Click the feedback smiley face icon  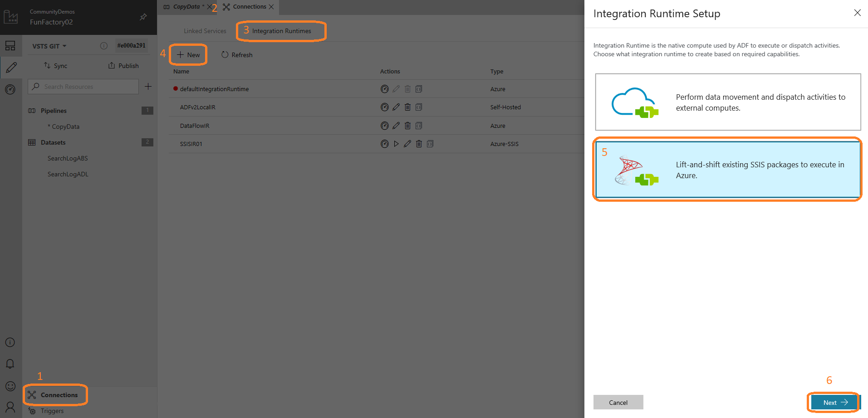click(x=10, y=386)
